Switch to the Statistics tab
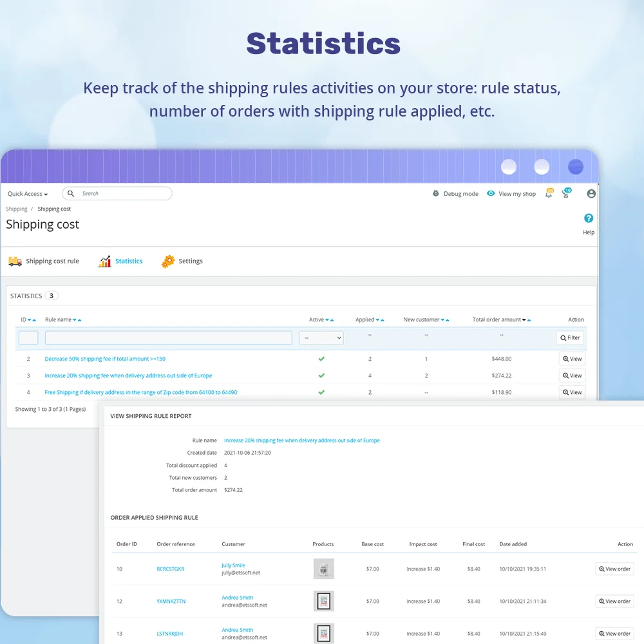Viewport: 644px width, 644px height. [129, 261]
